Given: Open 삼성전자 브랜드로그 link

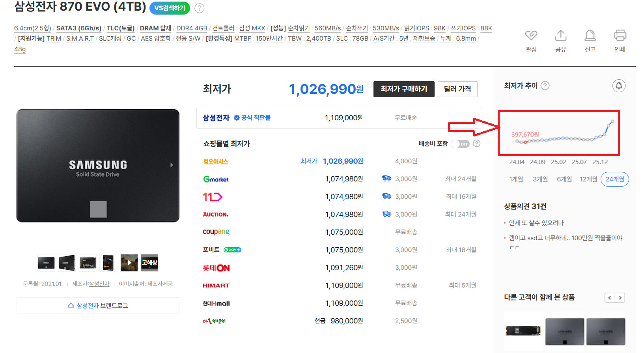Looking at the screenshot, I should tap(98, 306).
